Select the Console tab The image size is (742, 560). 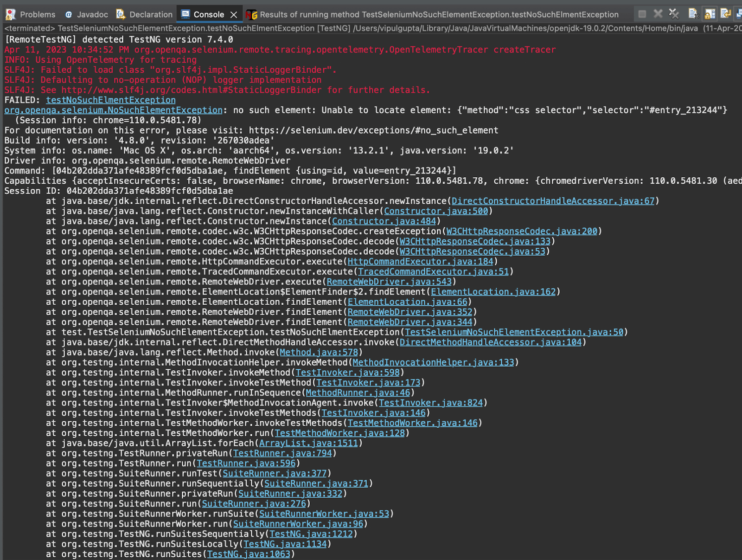(x=209, y=14)
